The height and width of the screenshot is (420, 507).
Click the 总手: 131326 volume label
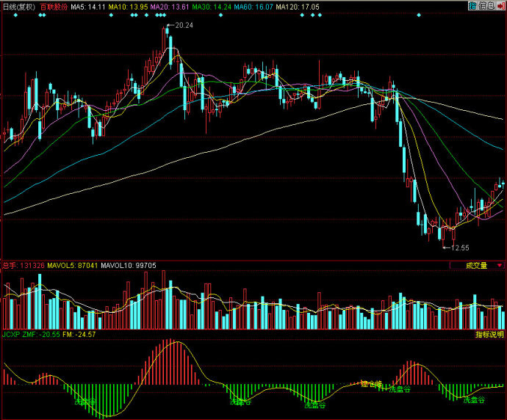[24, 266]
